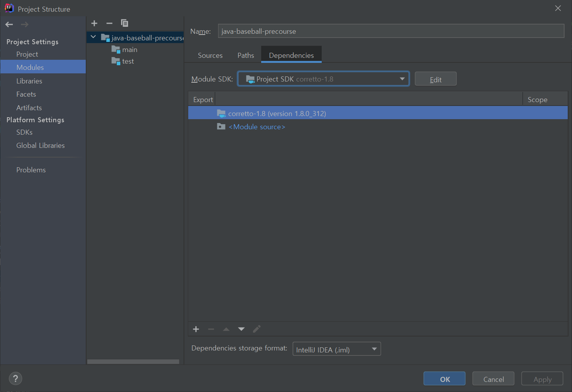Open Project settings section
This screenshot has width=572, height=392.
pyautogui.click(x=27, y=54)
